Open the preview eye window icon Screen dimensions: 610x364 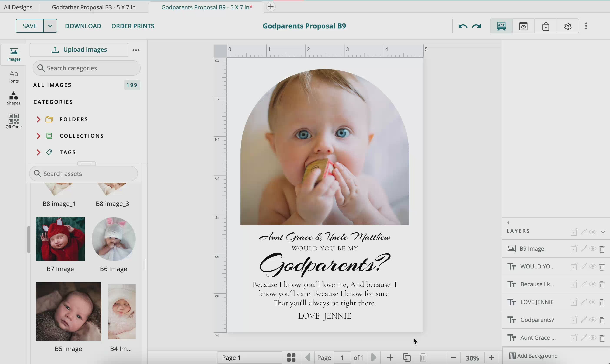pyautogui.click(x=523, y=26)
